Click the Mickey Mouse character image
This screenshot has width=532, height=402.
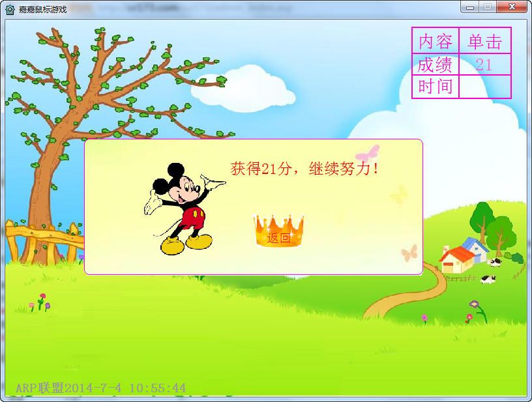pyautogui.click(x=185, y=208)
